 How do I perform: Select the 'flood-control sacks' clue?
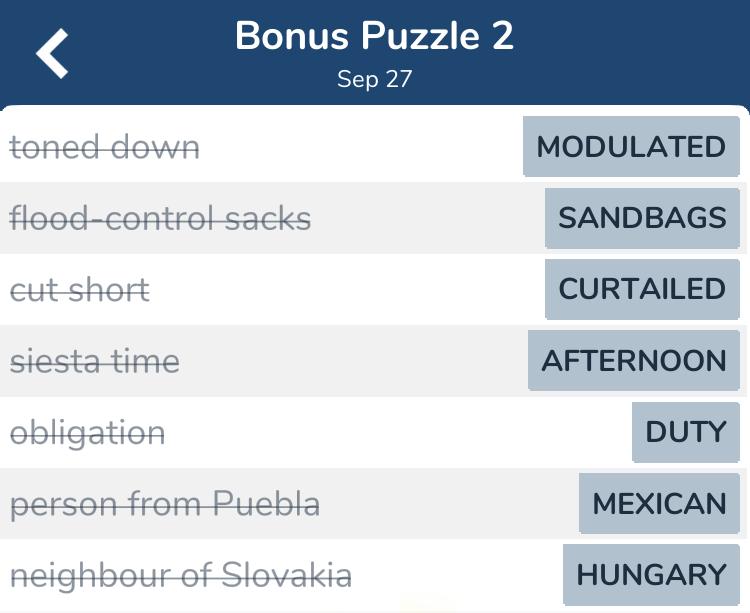(160, 219)
